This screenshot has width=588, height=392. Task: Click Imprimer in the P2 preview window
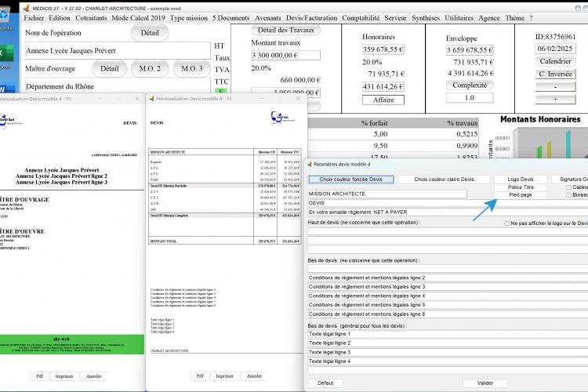pyautogui.click(x=225, y=376)
